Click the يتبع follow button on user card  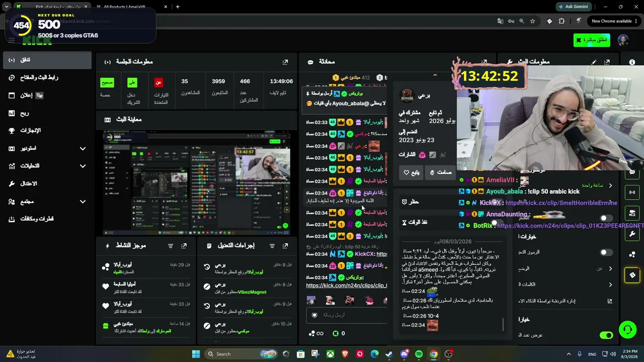(x=412, y=172)
